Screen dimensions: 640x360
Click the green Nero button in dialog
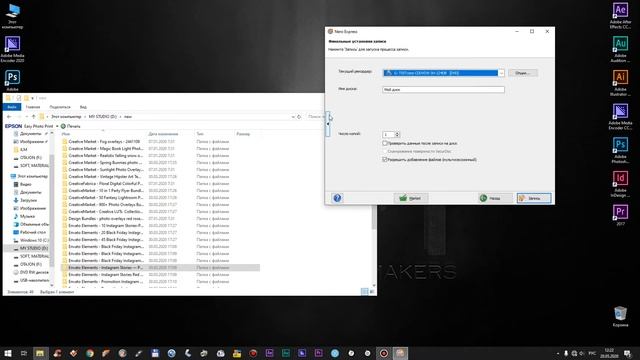410,198
